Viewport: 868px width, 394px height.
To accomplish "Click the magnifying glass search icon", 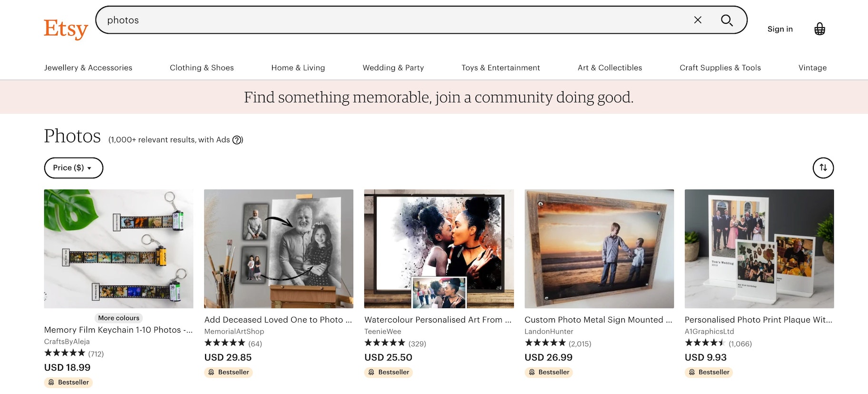I will pyautogui.click(x=726, y=20).
